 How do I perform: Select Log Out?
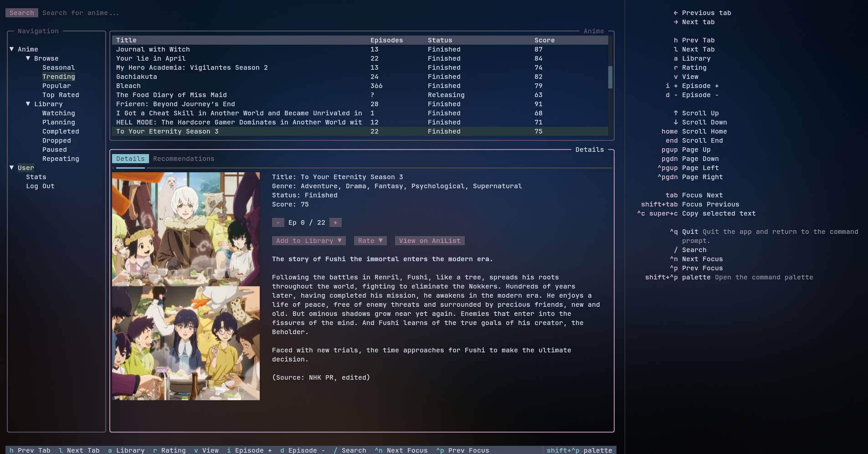click(40, 186)
